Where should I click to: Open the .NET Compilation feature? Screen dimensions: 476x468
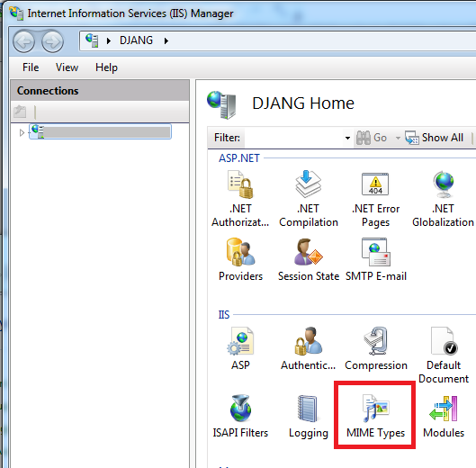[309, 199]
